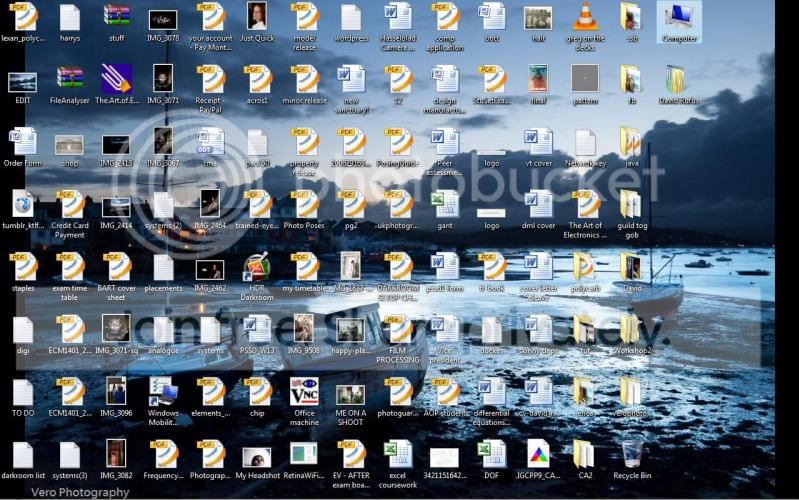The height and width of the screenshot is (500, 799).
Task: Select the FileAnalyser archive icon
Action: point(70,80)
